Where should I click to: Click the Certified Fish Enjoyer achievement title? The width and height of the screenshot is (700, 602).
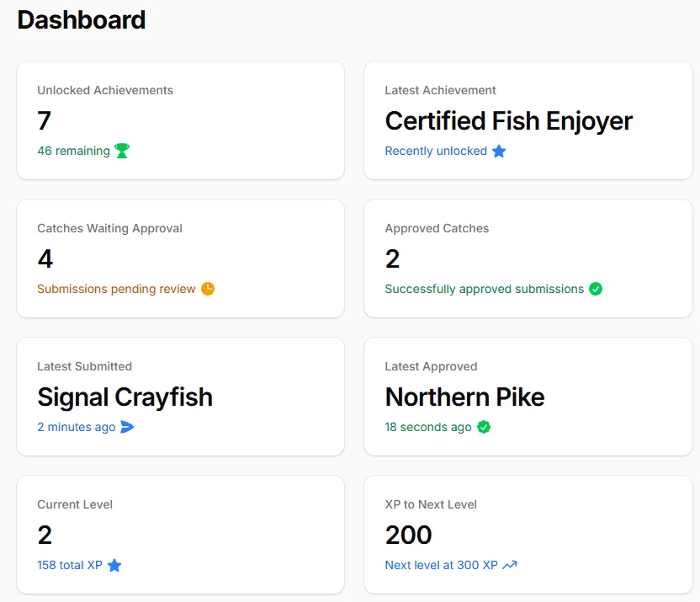point(508,120)
